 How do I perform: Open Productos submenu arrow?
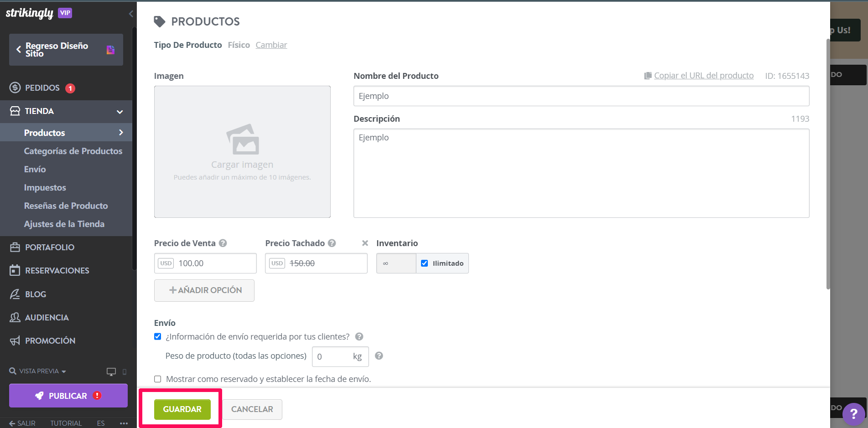tap(121, 133)
